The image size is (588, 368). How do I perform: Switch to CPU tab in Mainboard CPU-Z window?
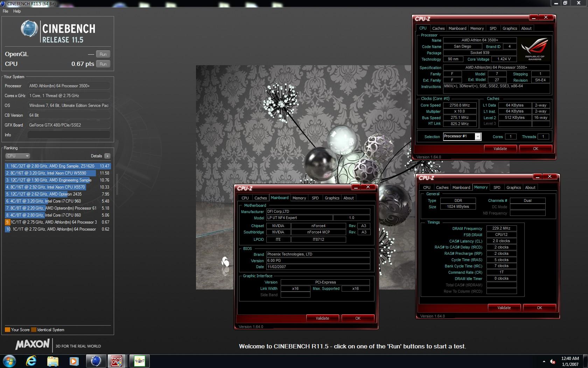click(245, 198)
